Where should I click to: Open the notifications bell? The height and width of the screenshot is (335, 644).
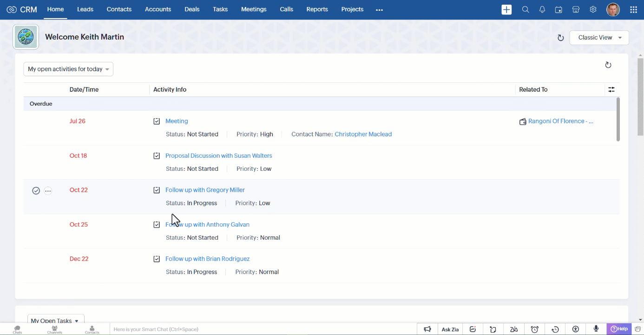(542, 9)
